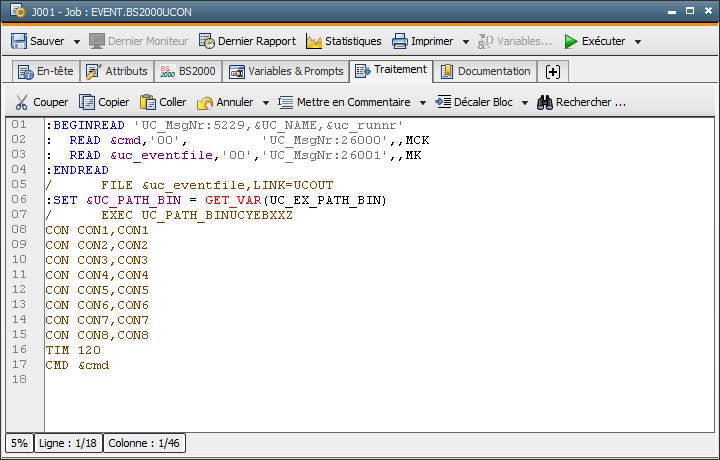The height and width of the screenshot is (460, 720).
Task: Open the Variables & Prompts tab
Action: tap(286, 72)
